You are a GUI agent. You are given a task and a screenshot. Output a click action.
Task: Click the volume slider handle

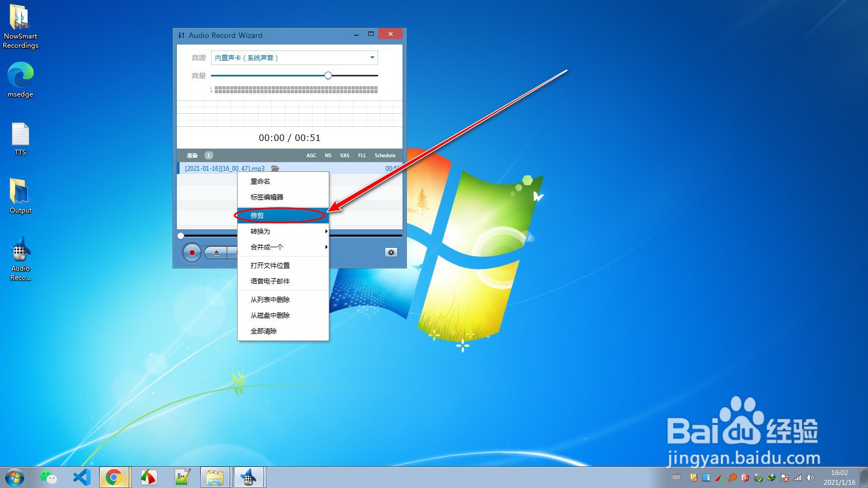click(328, 75)
